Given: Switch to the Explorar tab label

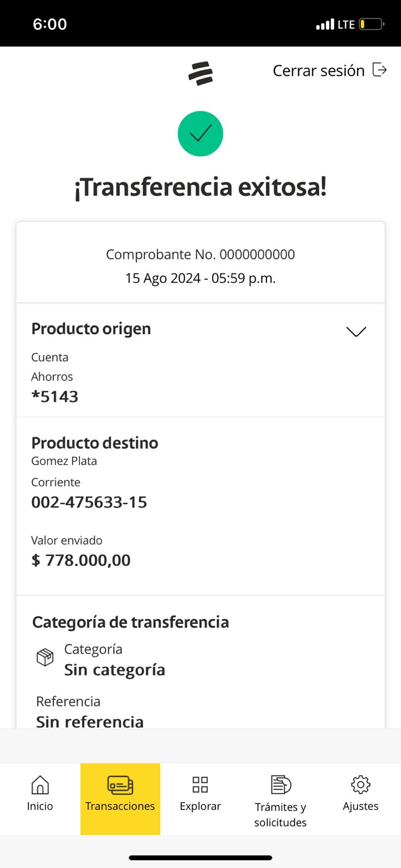Looking at the screenshot, I should click(x=200, y=806).
